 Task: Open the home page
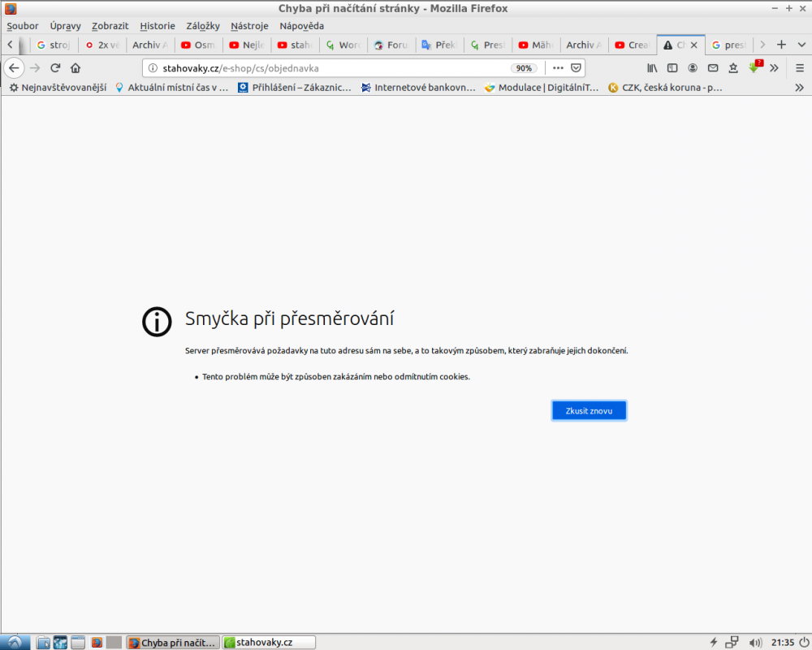pyautogui.click(x=76, y=68)
